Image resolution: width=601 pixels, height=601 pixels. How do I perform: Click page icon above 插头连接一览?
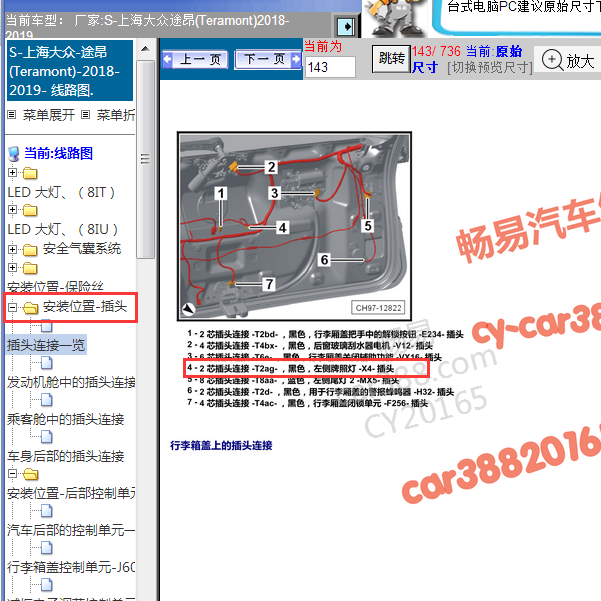tap(46, 326)
